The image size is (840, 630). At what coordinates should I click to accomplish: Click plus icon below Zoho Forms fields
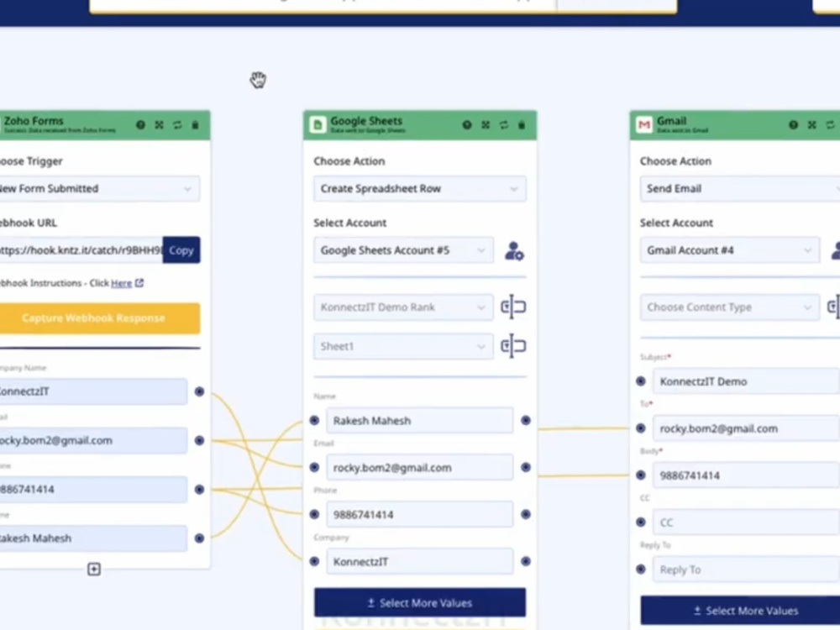tap(94, 569)
